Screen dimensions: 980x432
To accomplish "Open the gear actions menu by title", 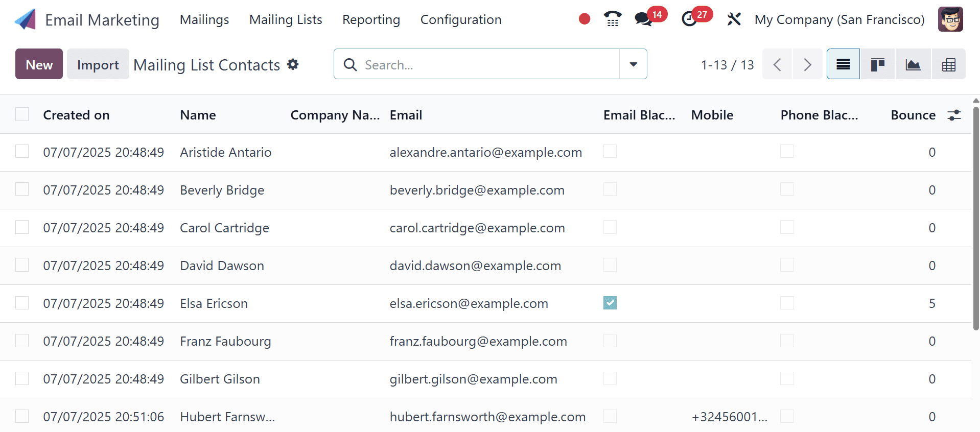I will (293, 64).
